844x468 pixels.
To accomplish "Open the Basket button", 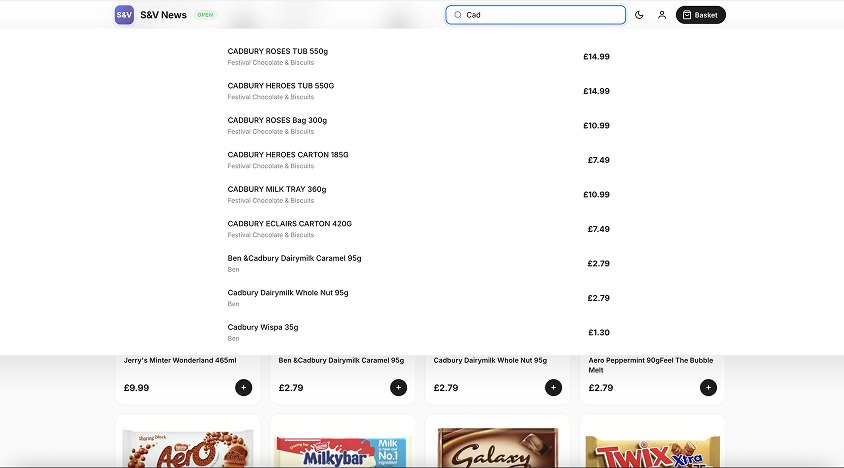I will point(700,15).
